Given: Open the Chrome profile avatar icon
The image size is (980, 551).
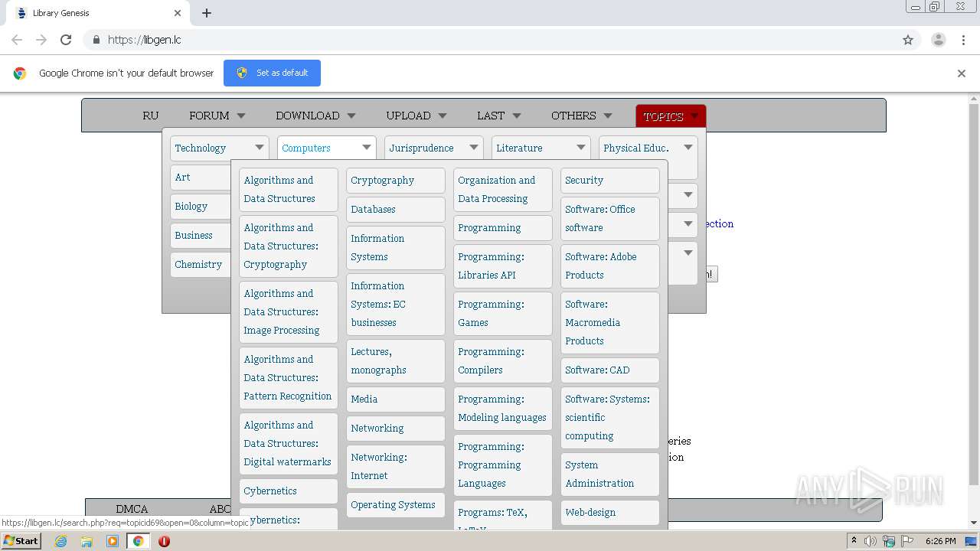Looking at the screenshot, I should (938, 40).
